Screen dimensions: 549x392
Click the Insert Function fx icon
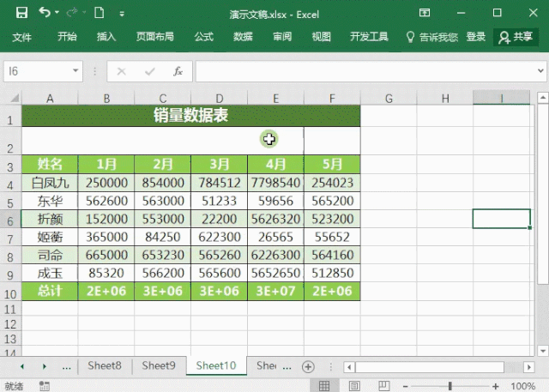(178, 71)
